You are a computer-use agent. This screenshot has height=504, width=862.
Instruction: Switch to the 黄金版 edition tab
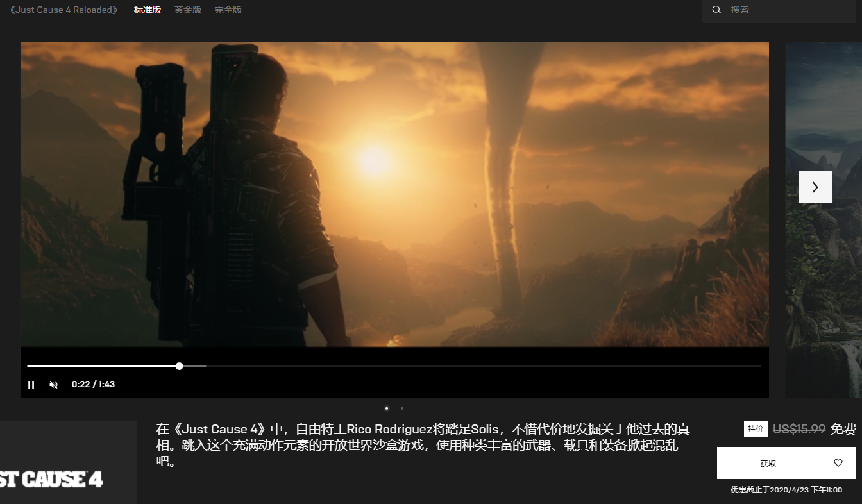coord(187,10)
